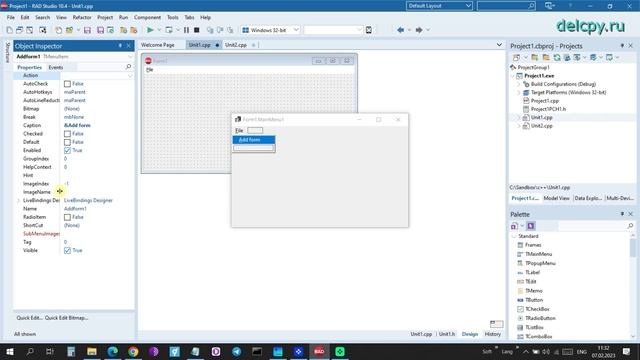Open the RAD Studio taskbar icon

tap(319, 351)
